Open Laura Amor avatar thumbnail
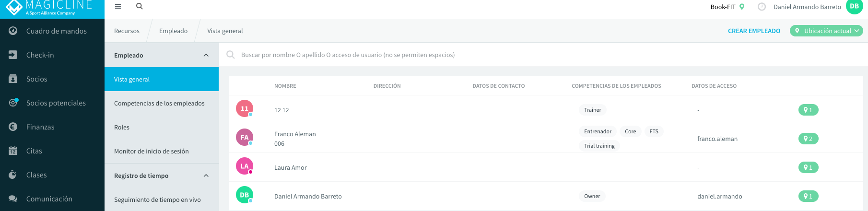Screen dimensions: 868x211 [245, 166]
